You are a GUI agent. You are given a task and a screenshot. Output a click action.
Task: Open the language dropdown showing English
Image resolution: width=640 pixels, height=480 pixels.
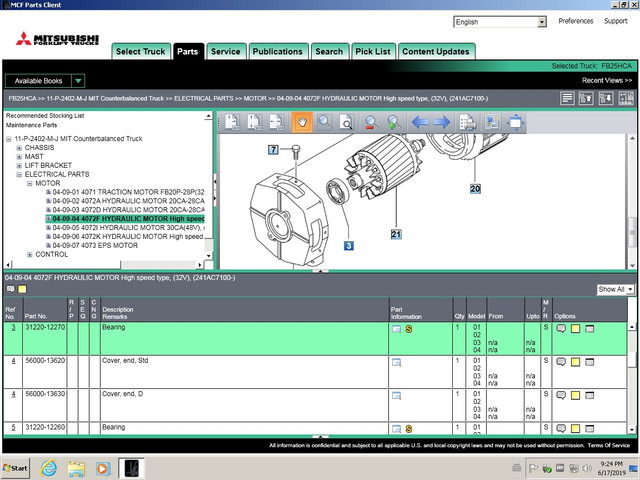tap(500, 22)
